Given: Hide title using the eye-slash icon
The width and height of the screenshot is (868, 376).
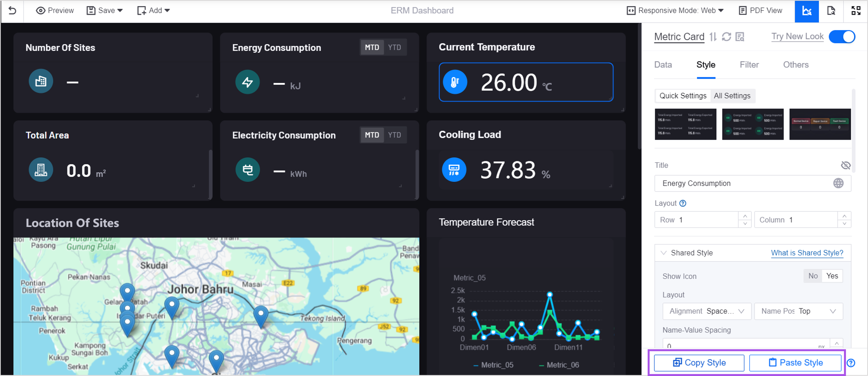Looking at the screenshot, I should click(845, 165).
